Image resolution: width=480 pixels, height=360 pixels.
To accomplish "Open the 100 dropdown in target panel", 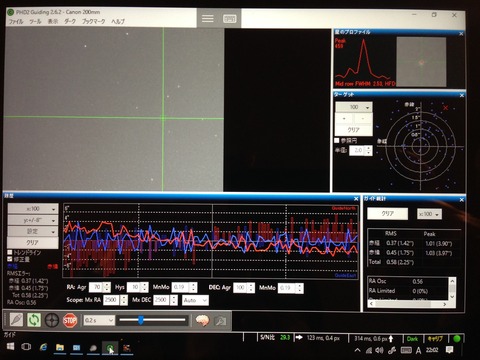I will (354, 107).
